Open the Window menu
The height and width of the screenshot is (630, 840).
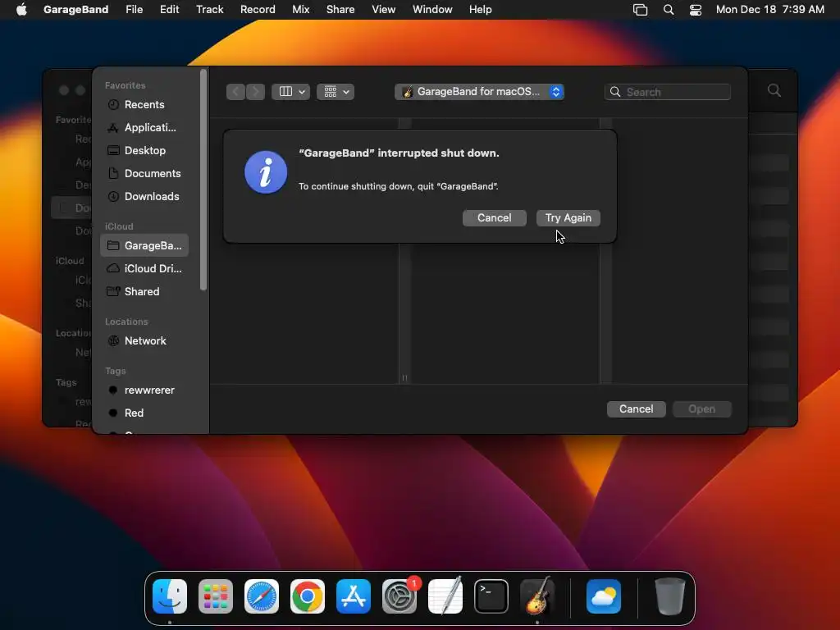pos(432,9)
